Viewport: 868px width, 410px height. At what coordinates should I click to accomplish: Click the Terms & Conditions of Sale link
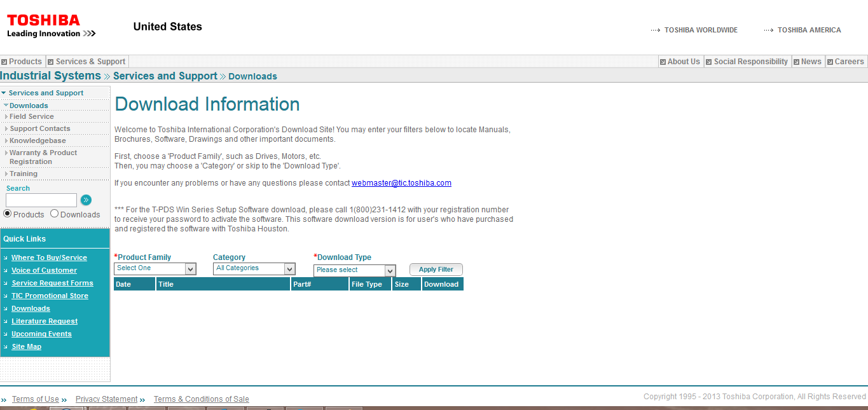201,399
